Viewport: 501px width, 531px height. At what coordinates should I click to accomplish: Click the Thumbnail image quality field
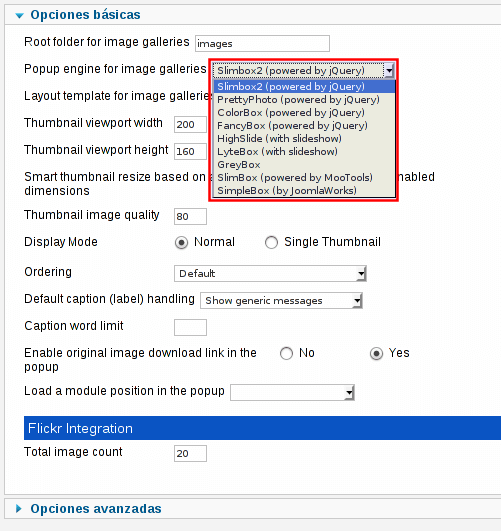click(190, 216)
